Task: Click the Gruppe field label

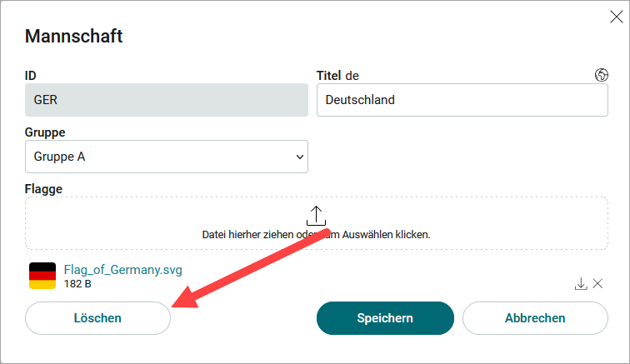Action: pyautogui.click(x=45, y=132)
